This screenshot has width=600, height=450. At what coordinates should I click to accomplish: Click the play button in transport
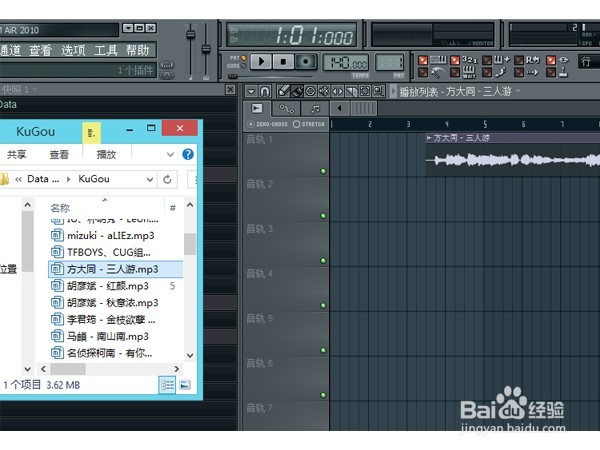pyautogui.click(x=261, y=61)
